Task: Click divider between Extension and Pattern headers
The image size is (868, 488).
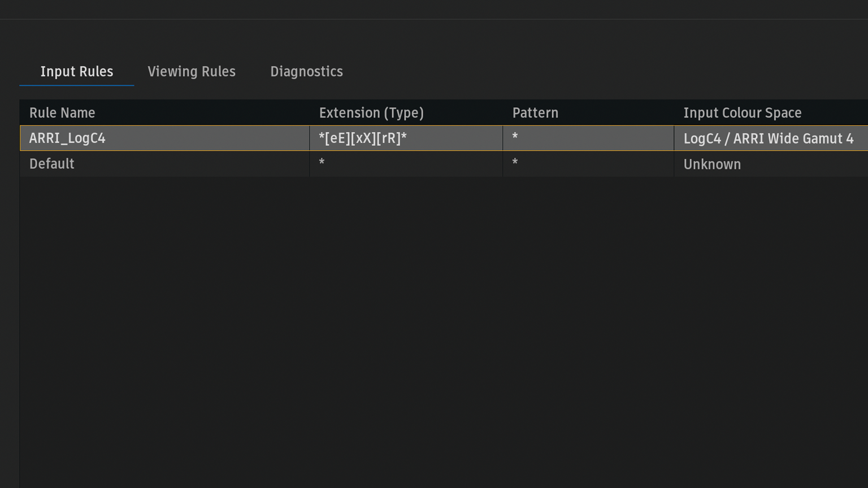Action: 502,113
